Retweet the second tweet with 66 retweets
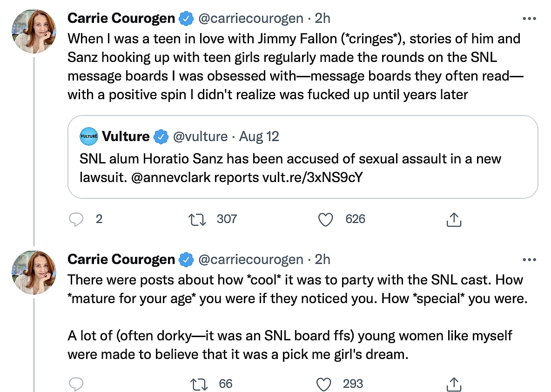Screen dimensions: 551x392 click(199, 384)
